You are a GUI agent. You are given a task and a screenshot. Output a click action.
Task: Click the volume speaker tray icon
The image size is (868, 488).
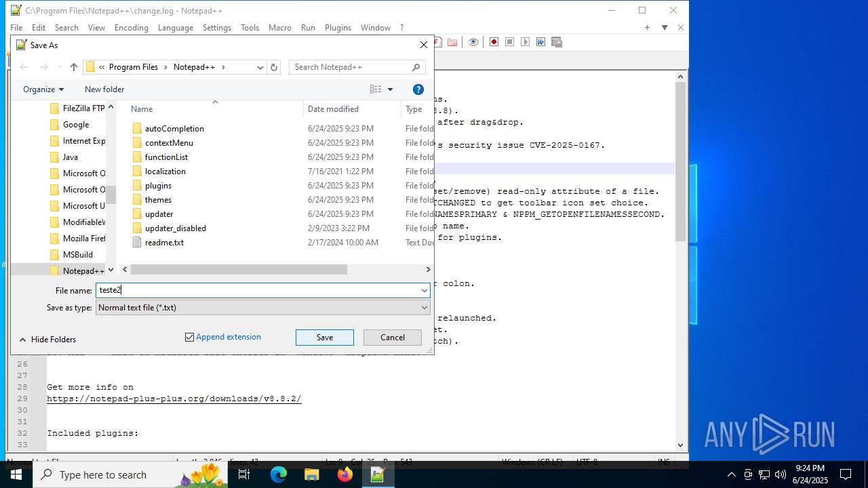click(781, 474)
